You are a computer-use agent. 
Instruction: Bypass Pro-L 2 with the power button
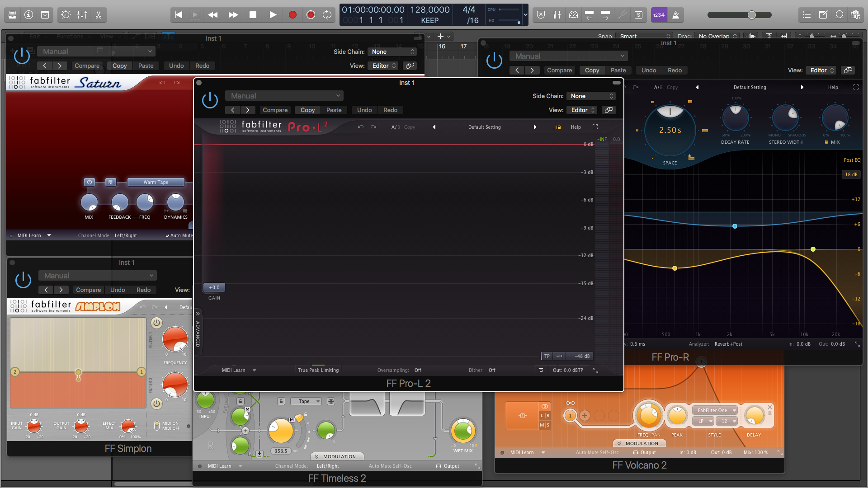click(210, 100)
